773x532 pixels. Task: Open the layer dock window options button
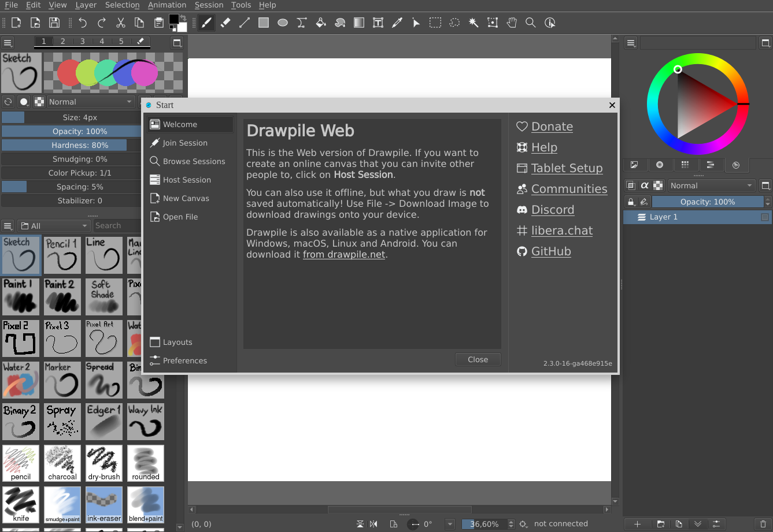click(x=765, y=185)
